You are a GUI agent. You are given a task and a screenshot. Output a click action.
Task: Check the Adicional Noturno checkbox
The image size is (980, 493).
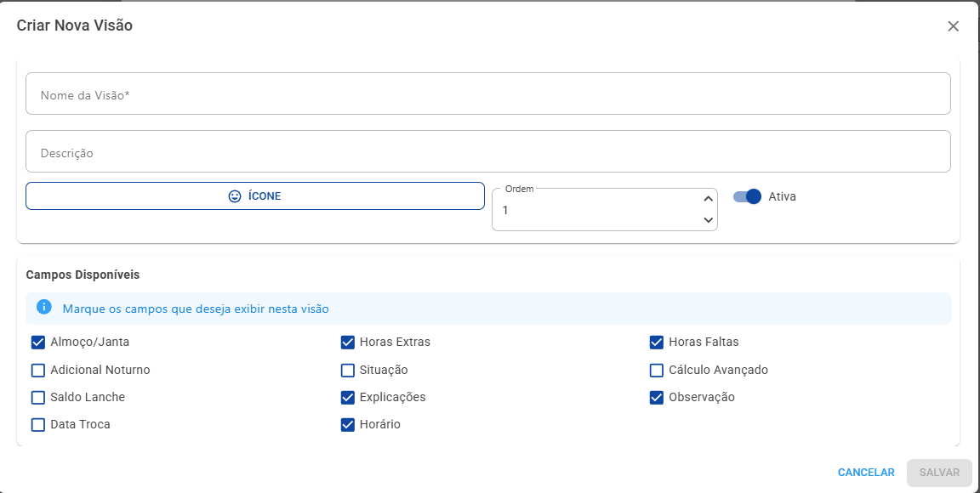[38, 370]
